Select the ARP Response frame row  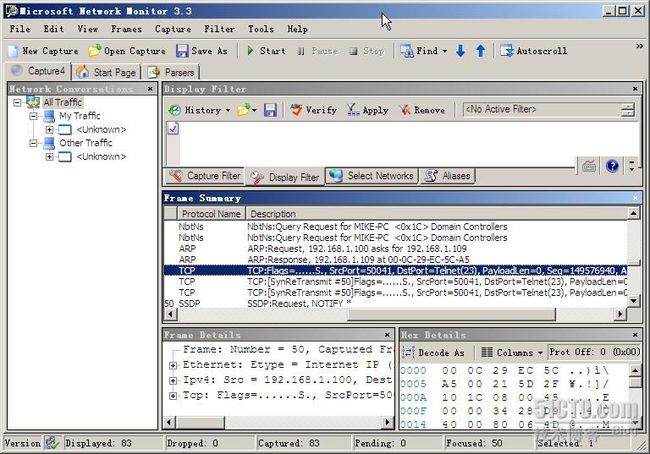395,260
